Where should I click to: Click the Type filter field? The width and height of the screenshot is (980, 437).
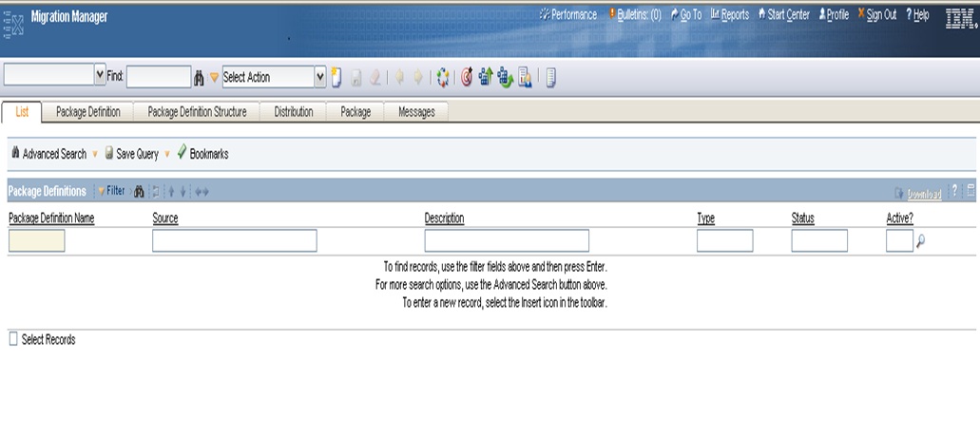725,241
